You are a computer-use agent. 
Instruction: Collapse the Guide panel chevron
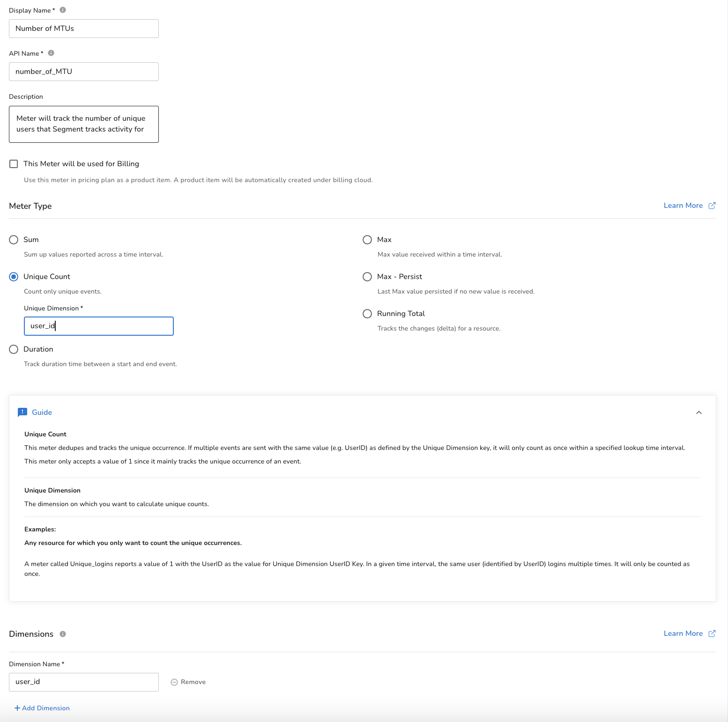click(699, 413)
